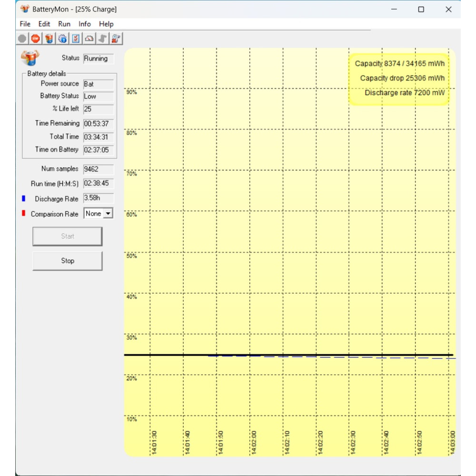Viewport: 476px width, 476px height.
Task: Click the blue Discharge Rate color marker
Action: pyautogui.click(x=23, y=198)
